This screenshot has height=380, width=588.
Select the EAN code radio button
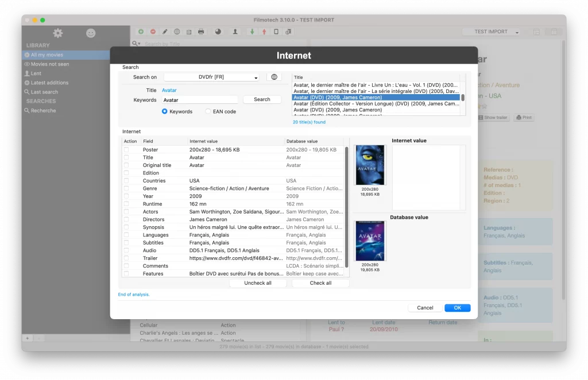[x=208, y=111]
